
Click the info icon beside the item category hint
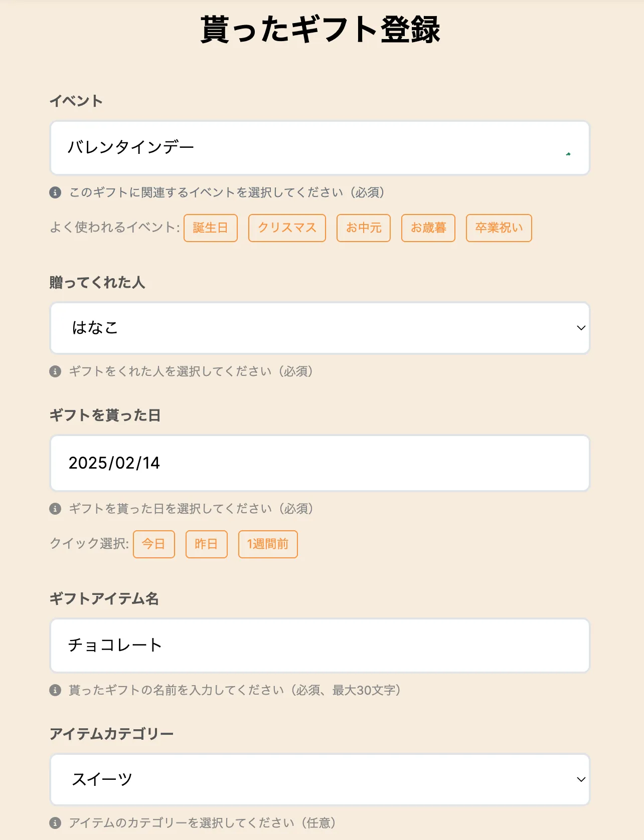[x=56, y=822]
